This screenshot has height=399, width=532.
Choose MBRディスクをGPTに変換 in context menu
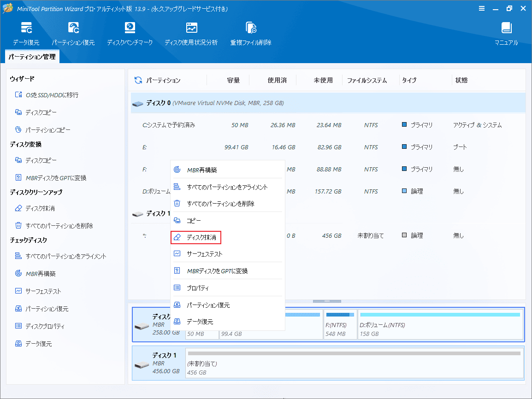[228, 271]
